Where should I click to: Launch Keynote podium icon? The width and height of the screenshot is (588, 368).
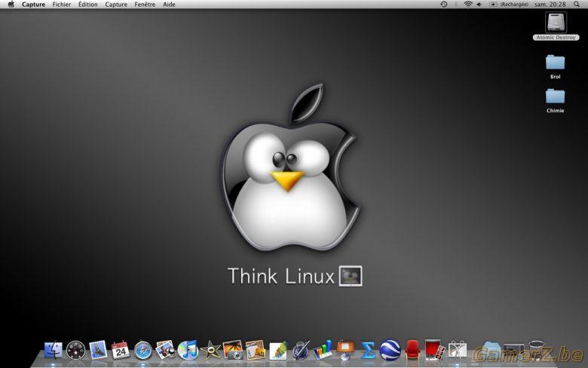click(345, 350)
